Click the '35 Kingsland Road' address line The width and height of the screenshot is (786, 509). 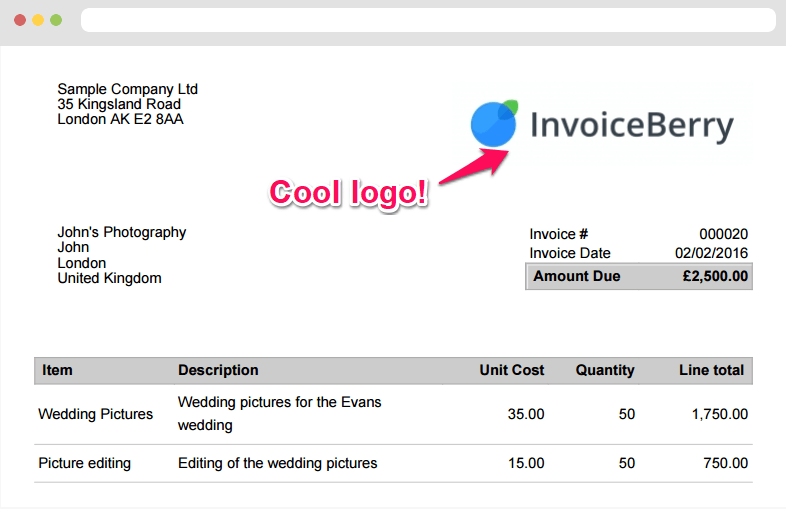[119, 104]
